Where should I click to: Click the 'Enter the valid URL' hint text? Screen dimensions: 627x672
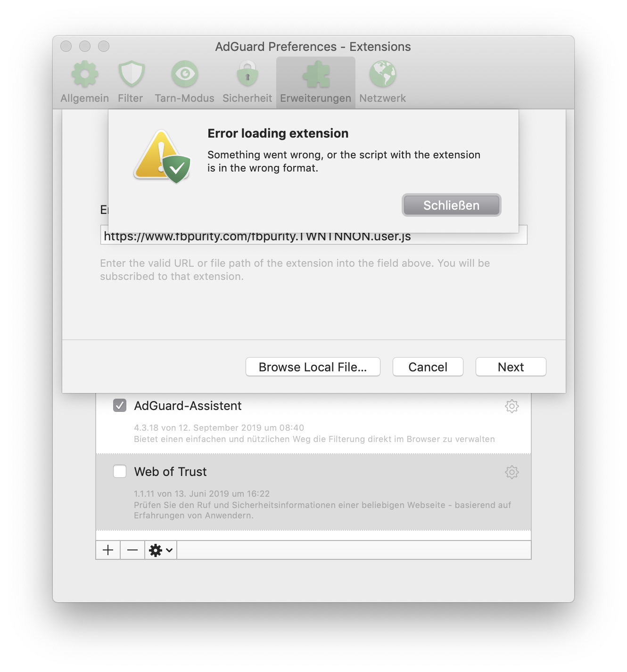tap(295, 270)
